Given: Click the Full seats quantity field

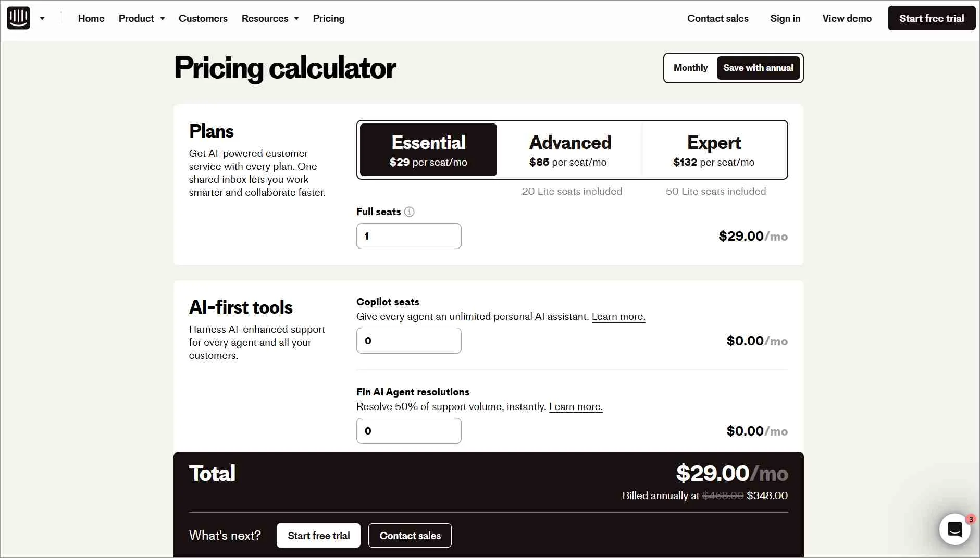Looking at the screenshot, I should [408, 236].
